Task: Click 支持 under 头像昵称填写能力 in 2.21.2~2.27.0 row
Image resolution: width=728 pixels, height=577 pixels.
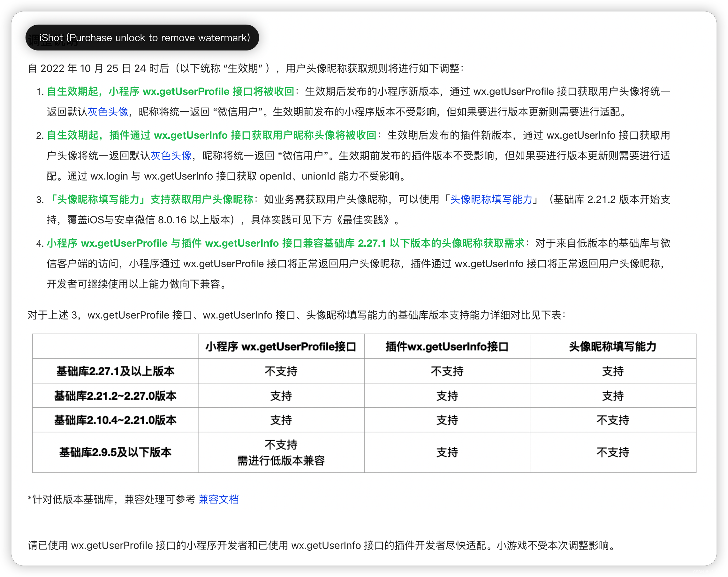Action: [x=613, y=396]
